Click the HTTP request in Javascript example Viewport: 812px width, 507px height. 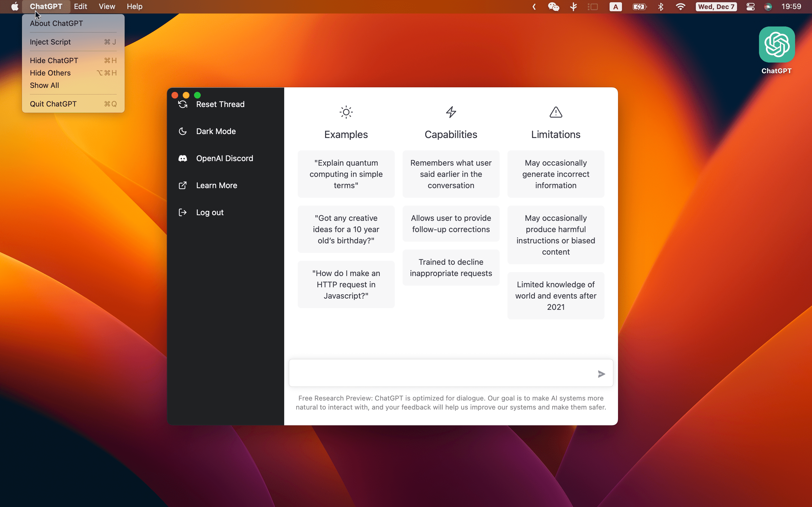pyautogui.click(x=346, y=284)
